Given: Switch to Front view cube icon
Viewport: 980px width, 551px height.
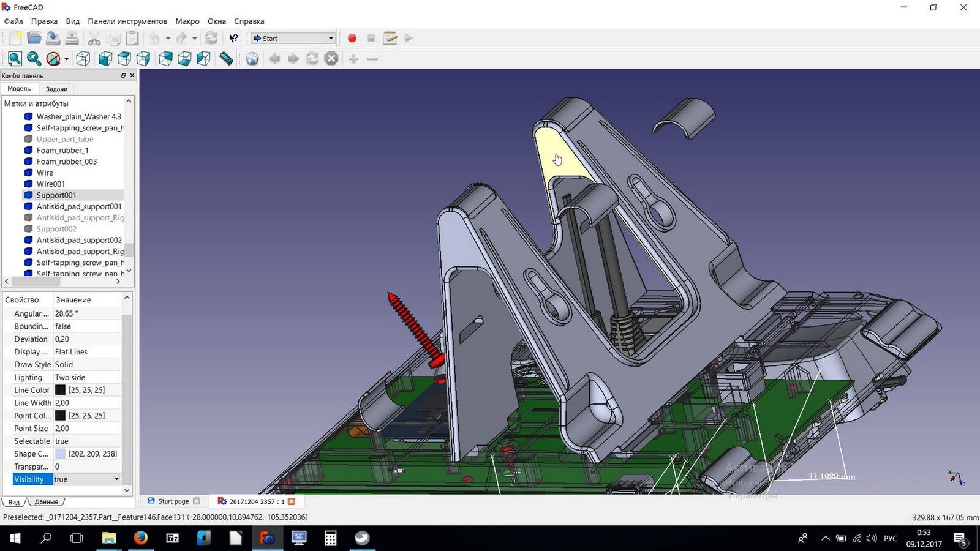Looking at the screenshot, I should pos(105,59).
